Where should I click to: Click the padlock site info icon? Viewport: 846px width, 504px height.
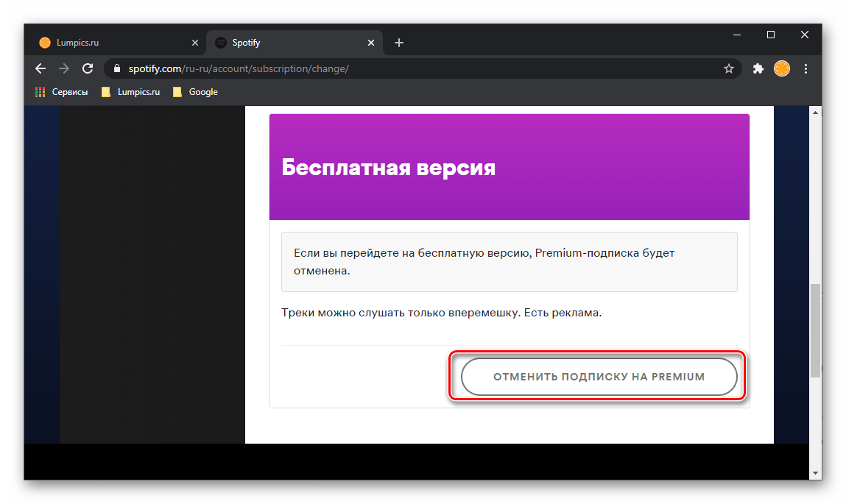pos(116,68)
